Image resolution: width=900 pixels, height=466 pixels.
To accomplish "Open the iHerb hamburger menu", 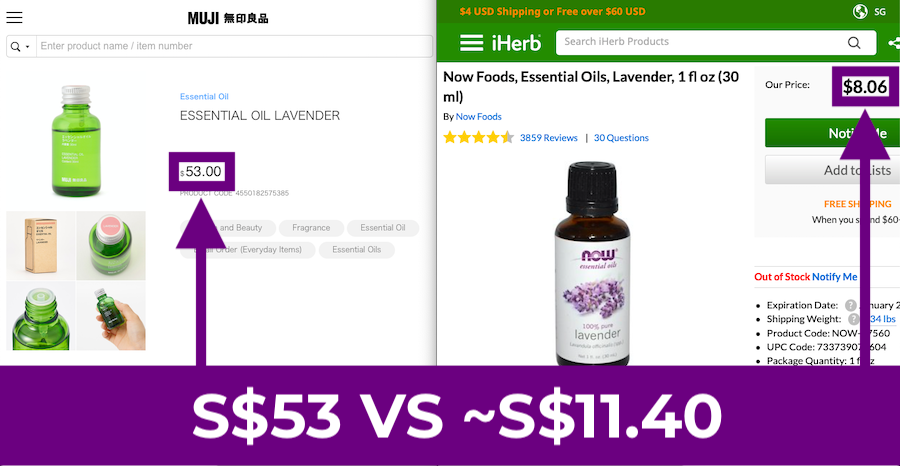I will [x=471, y=42].
